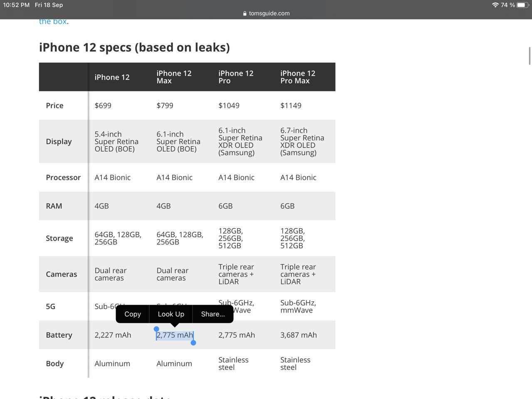Tap Triple rear cameras + LiDAR under iPhone 12 Pro
Viewport: 532px width, 399px height.
tap(236, 274)
